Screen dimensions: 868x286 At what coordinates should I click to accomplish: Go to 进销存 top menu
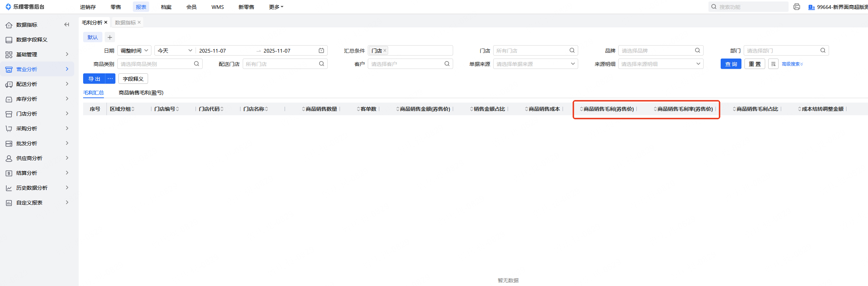click(88, 7)
